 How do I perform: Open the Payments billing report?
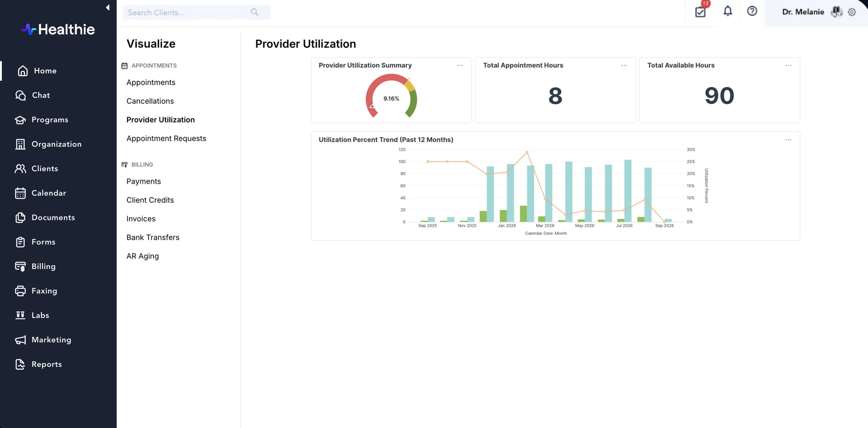click(x=144, y=182)
